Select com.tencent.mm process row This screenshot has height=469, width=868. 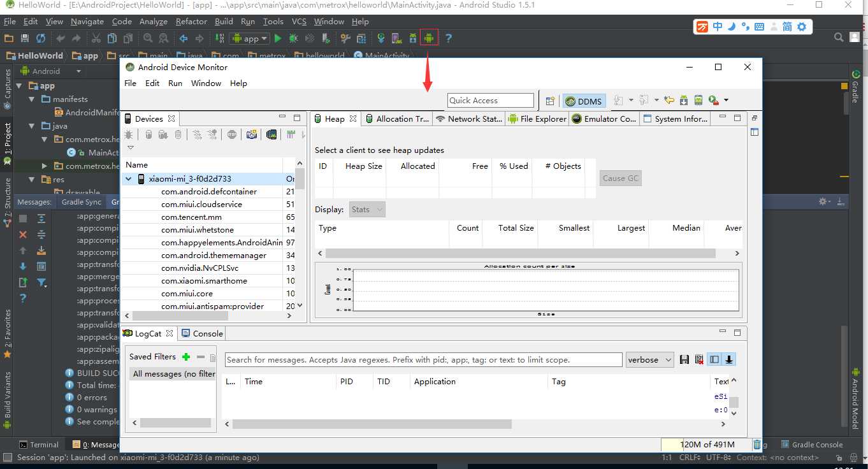pos(208,217)
